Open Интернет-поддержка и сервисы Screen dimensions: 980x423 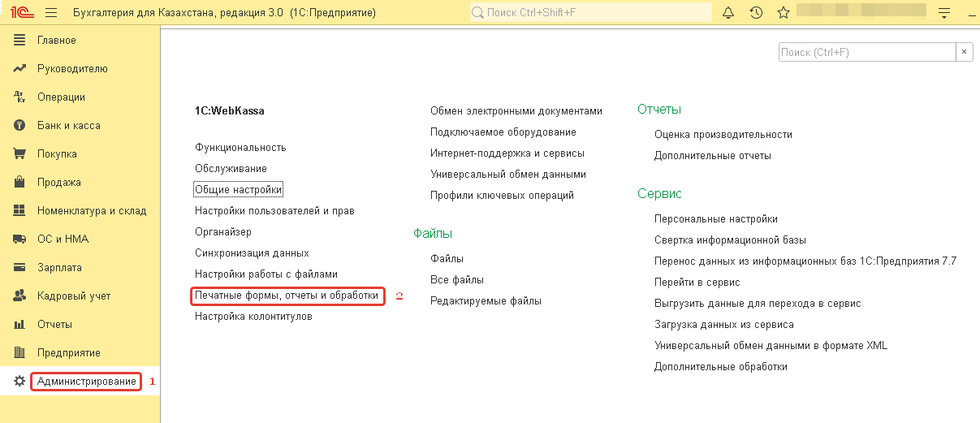[x=507, y=153]
